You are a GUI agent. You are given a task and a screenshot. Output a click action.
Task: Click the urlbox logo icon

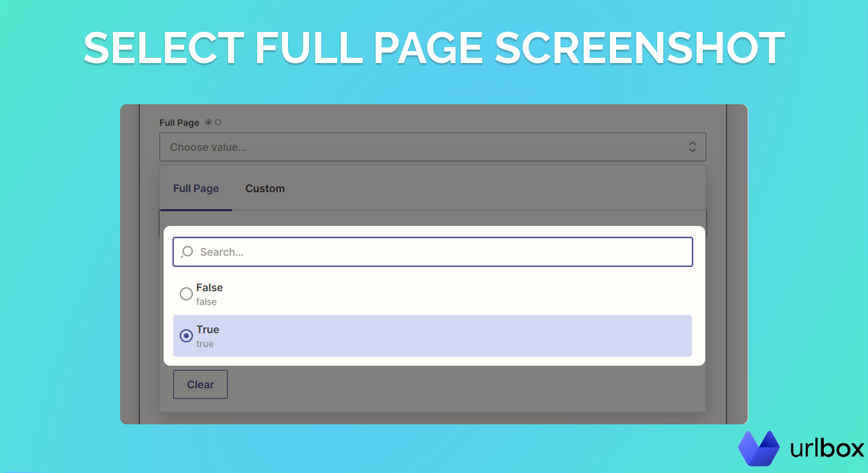click(759, 448)
